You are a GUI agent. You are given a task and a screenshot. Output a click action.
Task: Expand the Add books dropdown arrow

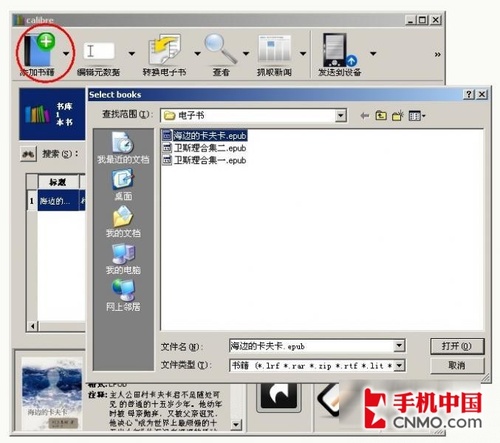pyautogui.click(x=66, y=53)
